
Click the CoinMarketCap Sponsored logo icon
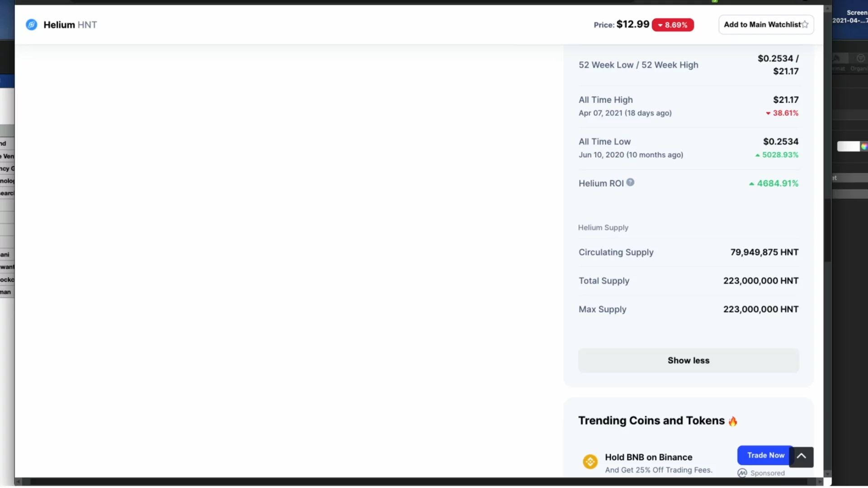pos(742,473)
